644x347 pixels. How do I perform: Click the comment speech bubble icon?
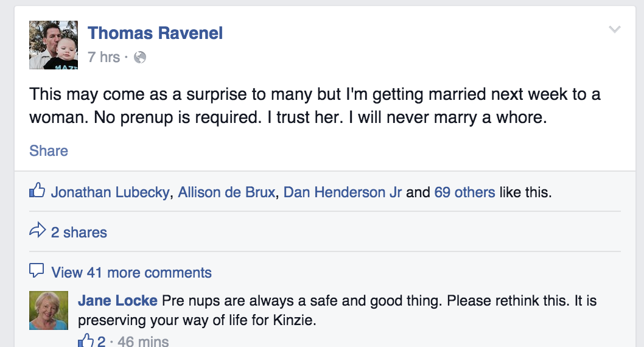37,271
